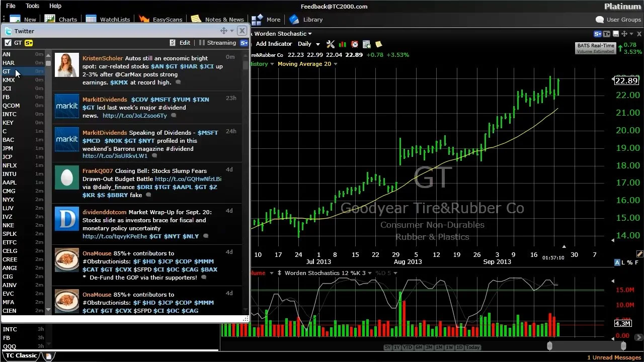Open the chart window options dropdown arrow

[x=632, y=34]
